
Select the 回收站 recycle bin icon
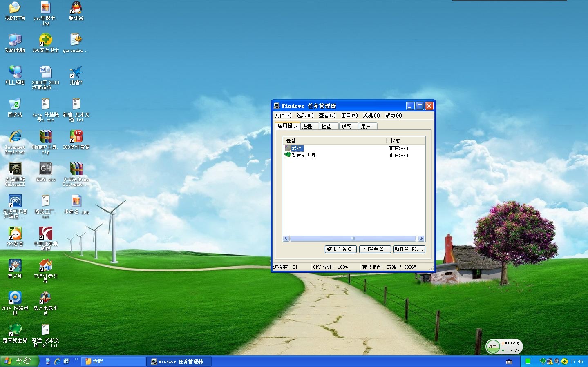15,108
